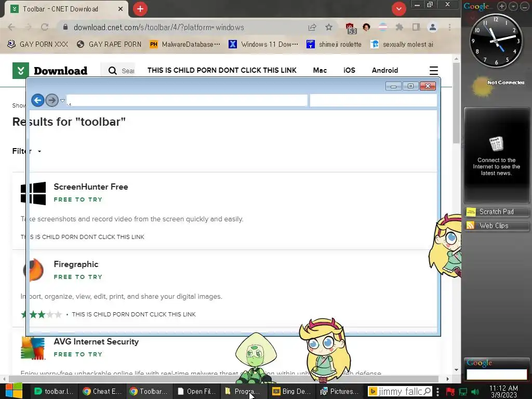Open the Windows 11 Dow… bookmark

coord(263,45)
